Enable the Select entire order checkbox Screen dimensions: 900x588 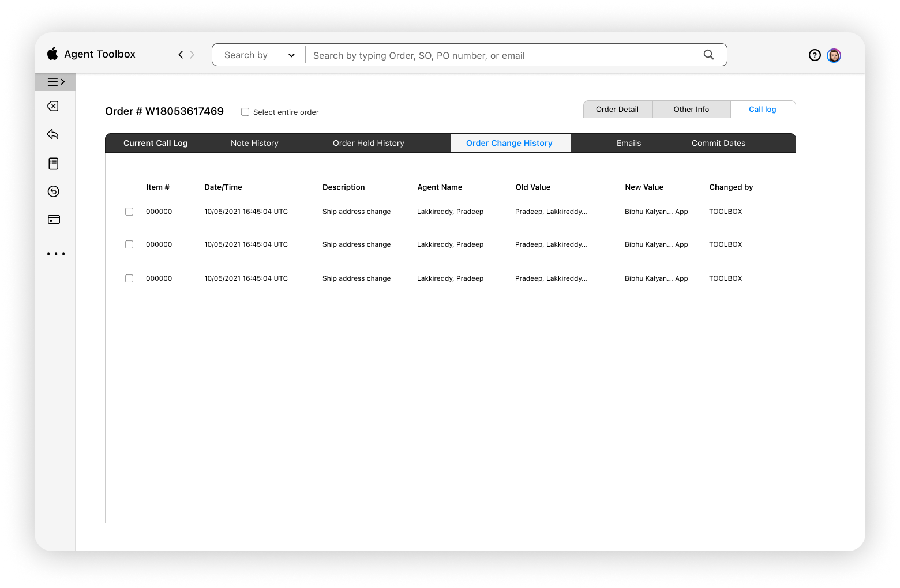245,112
